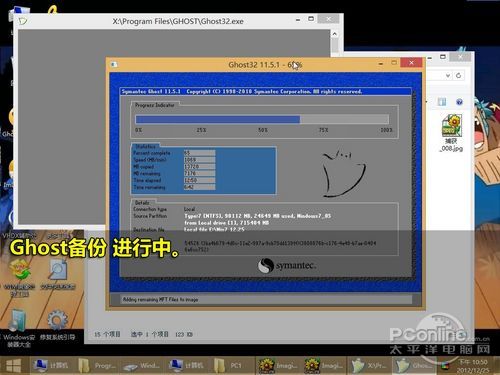Refresh the Explorer address bar

[459, 75]
